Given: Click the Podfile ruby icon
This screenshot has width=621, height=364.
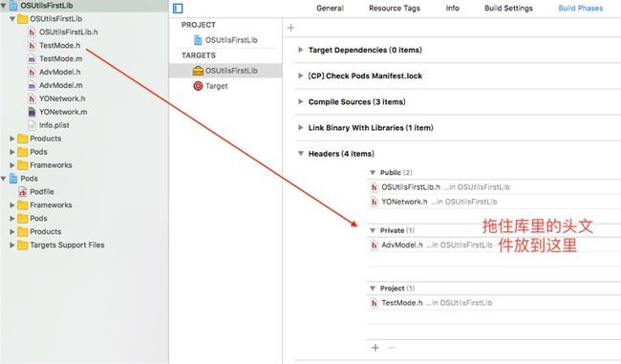Looking at the screenshot, I should coord(23,192).
